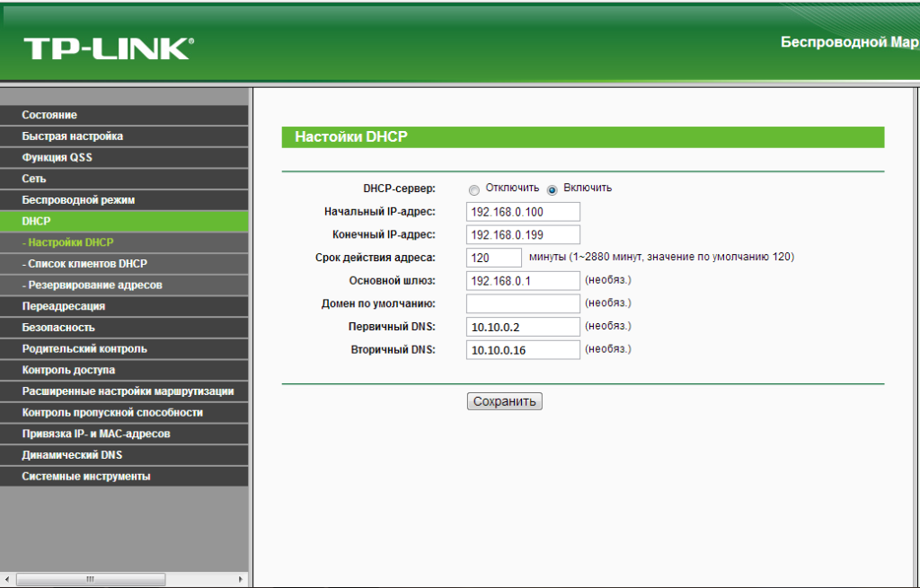Edit the Вторичный DNS field
Screen dimensions: 920x588
(x=523, y=350)
